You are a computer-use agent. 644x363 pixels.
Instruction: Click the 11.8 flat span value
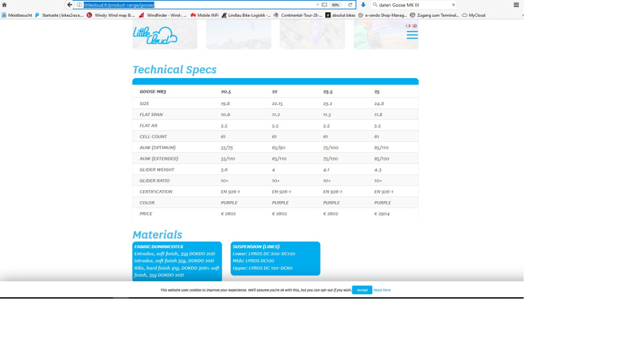tap(378, 115)
